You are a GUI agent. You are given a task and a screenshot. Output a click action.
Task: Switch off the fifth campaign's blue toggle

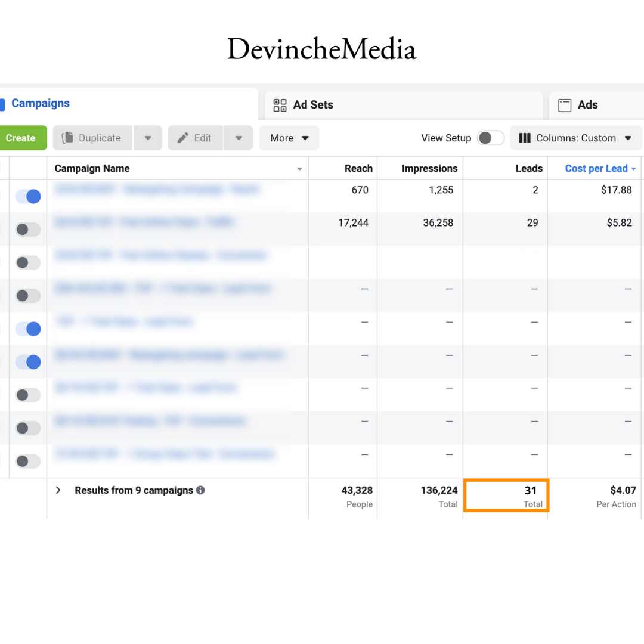27,329
